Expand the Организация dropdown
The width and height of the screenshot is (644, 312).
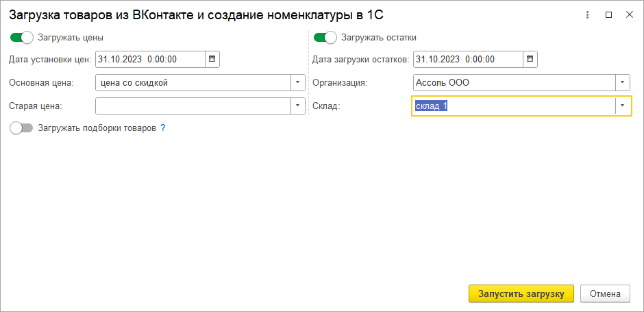pyautogui.click(x=622, y=83)
